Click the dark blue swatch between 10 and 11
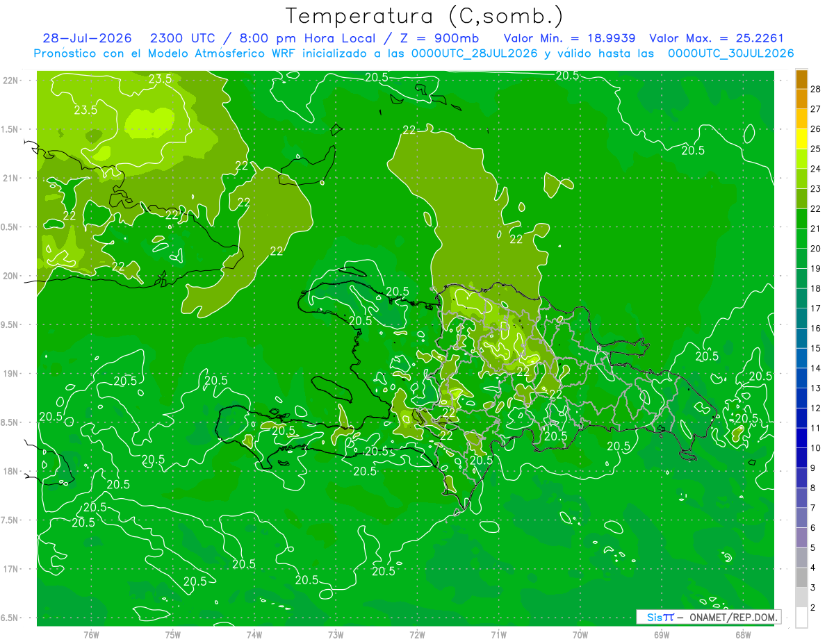This screenshot has width=834, height=644. tap(801, 438)
